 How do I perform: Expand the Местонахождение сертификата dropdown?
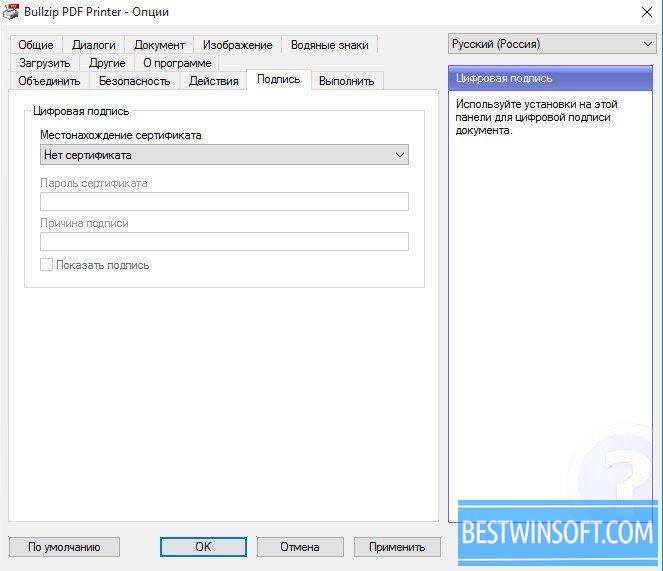[x=224, y=155]
